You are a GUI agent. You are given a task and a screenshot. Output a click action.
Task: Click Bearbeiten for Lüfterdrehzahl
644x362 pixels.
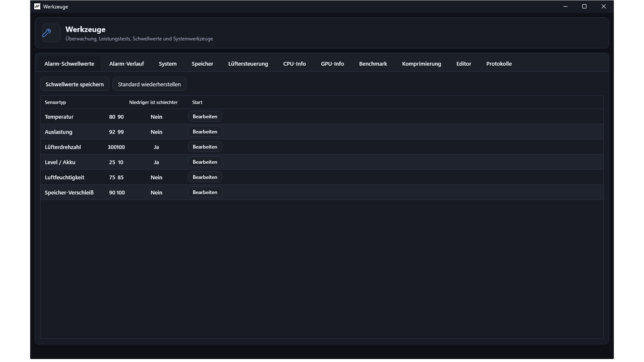click(x=205, y=147)
